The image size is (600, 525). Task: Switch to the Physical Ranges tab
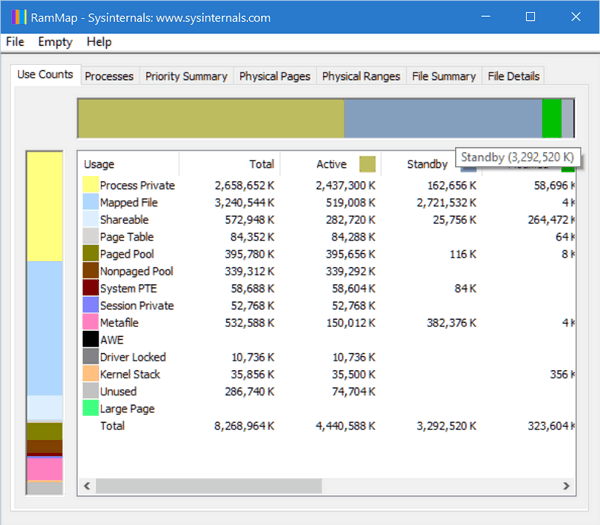point(361,76)
